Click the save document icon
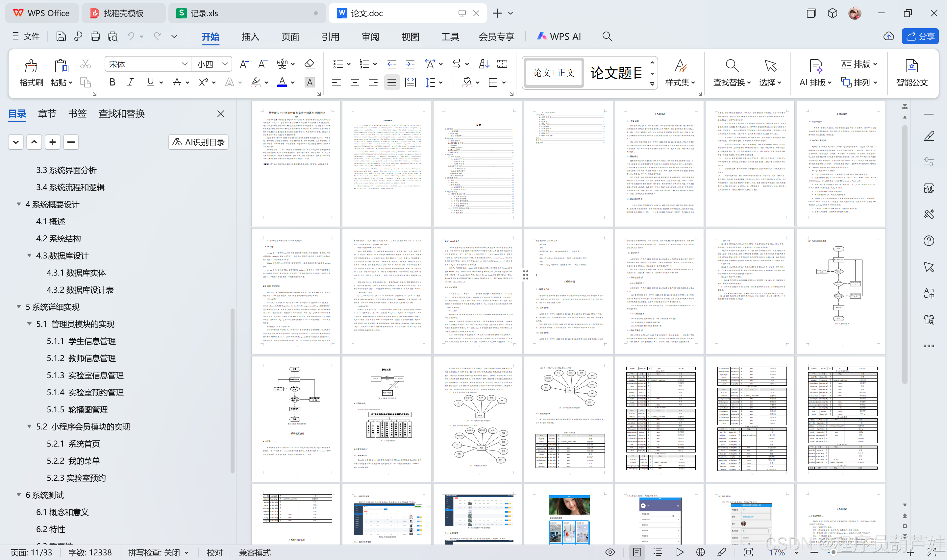 61,36
